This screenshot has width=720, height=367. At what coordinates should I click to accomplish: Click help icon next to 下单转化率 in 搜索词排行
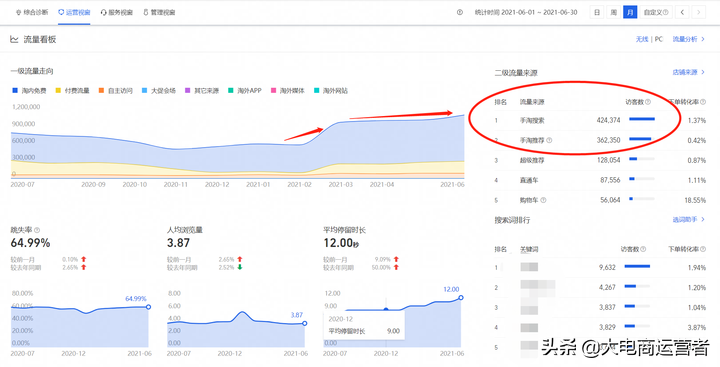(703, 249)
